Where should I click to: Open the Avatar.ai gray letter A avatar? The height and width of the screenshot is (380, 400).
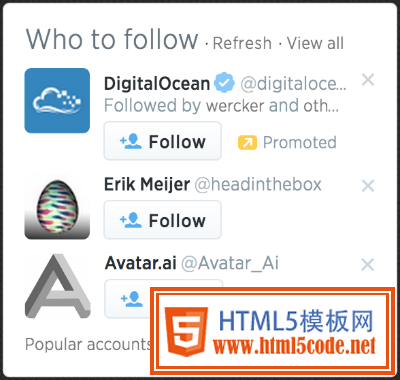click(x=57, y=286)
